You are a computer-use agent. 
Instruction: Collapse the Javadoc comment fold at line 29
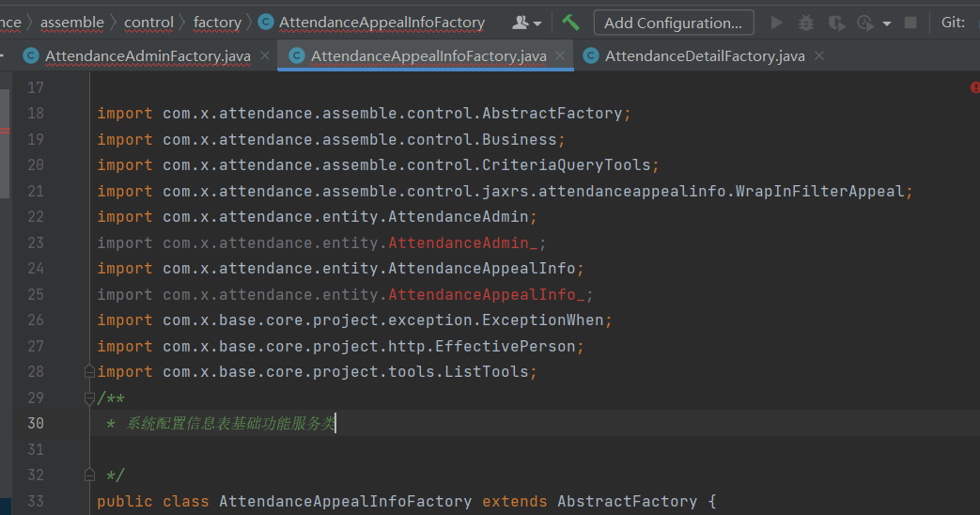click(89, 398)
